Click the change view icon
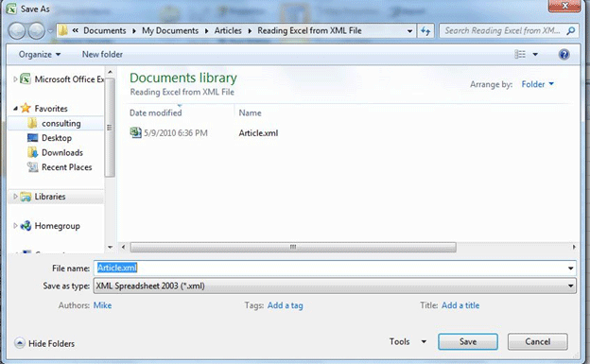This screenshot has width=590, height=364. 520,55
